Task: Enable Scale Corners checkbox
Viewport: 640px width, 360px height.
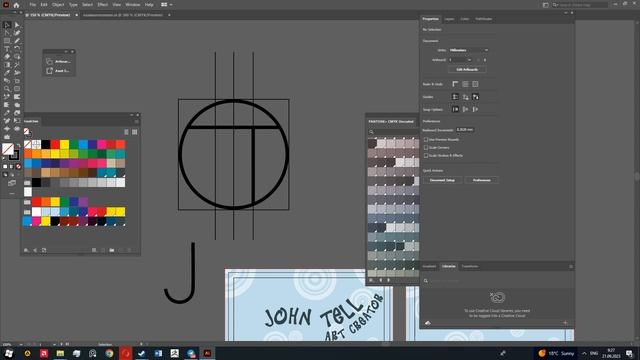Action: (x=426, y=147)
